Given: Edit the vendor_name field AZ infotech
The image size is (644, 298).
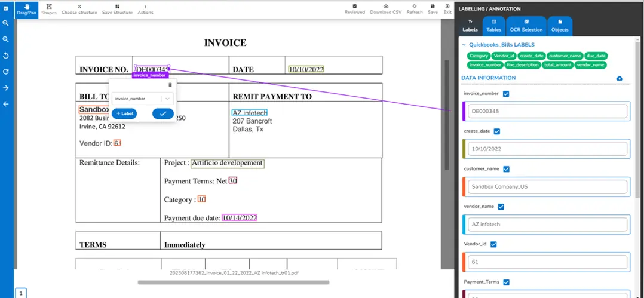Looking at the screenshot, I should tap(547, 225).
